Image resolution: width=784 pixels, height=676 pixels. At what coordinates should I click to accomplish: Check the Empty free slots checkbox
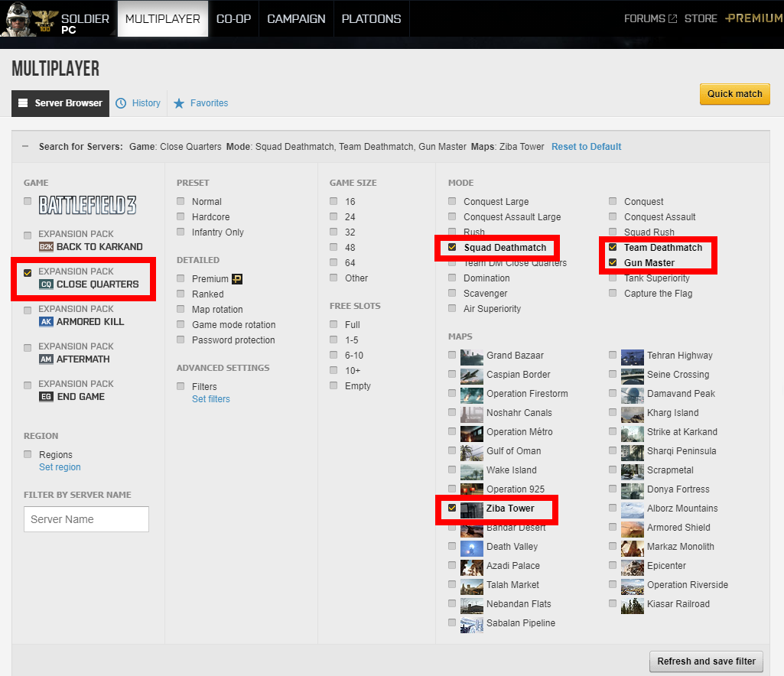[333, 385]
